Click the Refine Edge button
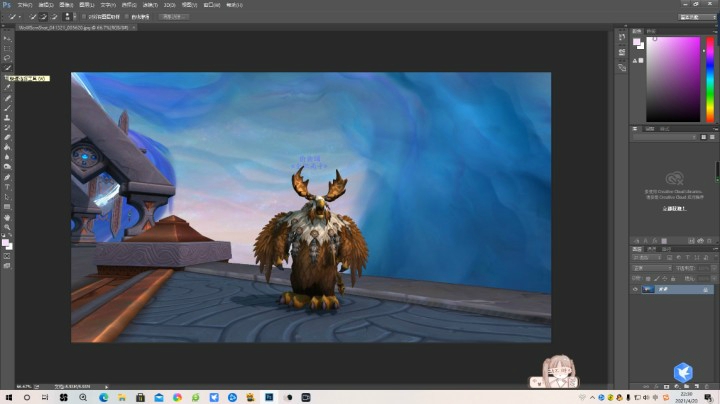This screenshot has height=404, width=720. 174,17
